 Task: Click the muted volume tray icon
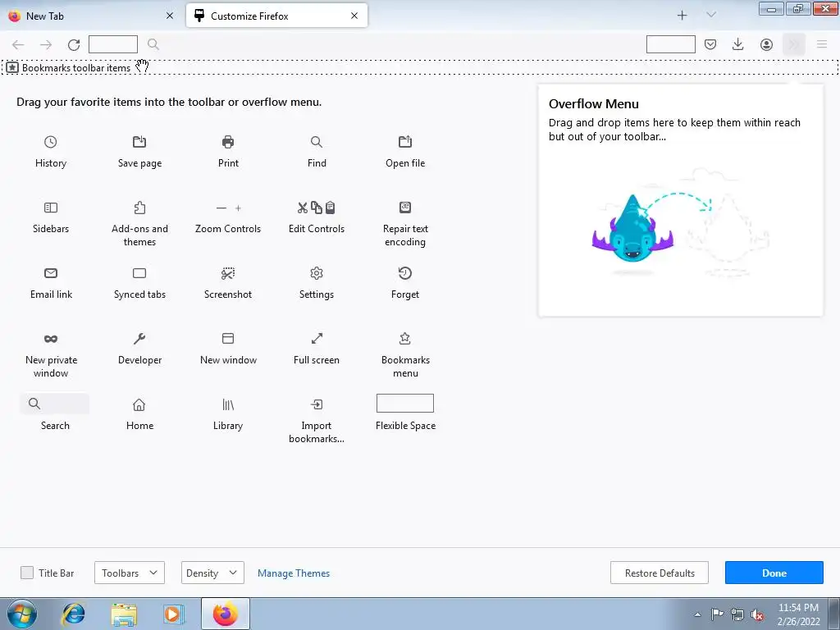(757, 614)
